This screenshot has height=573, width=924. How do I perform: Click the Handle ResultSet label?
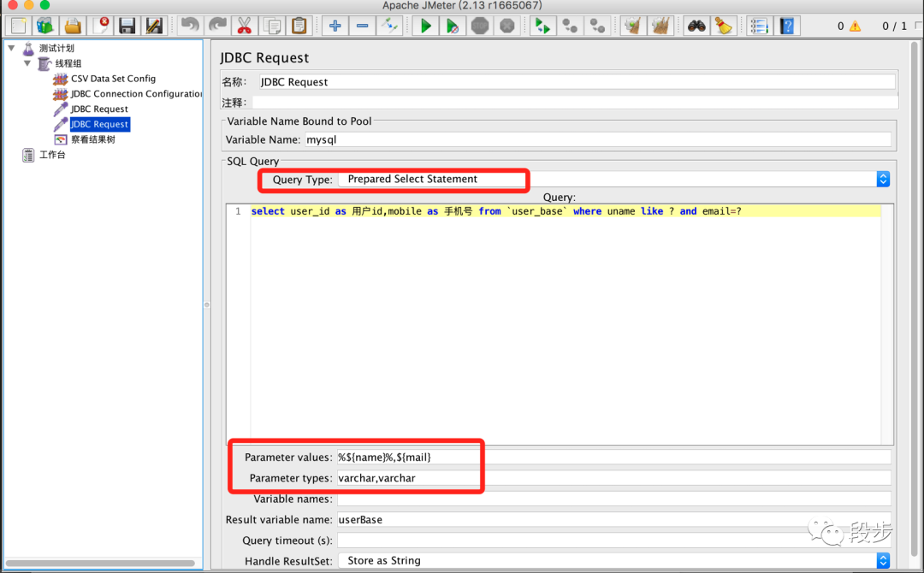click(288, 561)
